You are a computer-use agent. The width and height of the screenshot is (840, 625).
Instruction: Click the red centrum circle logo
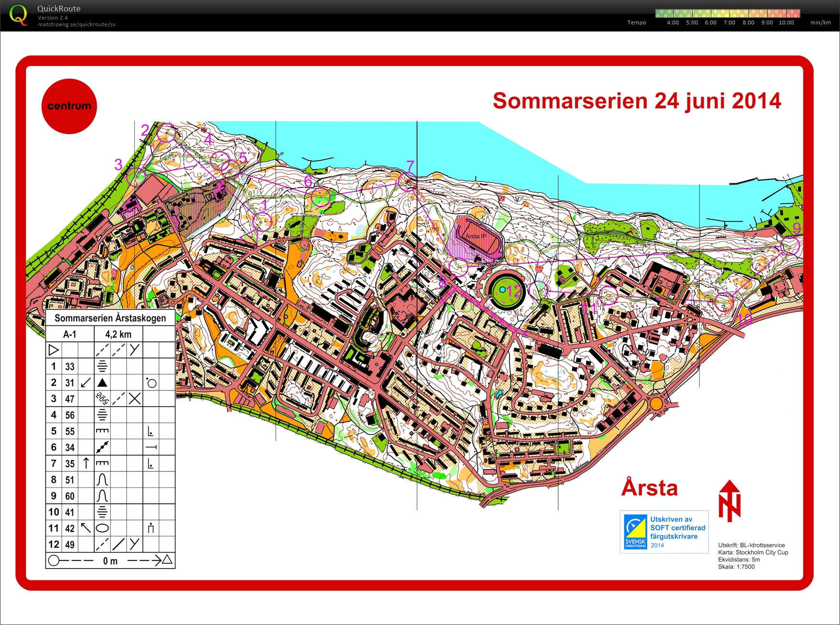69,106
